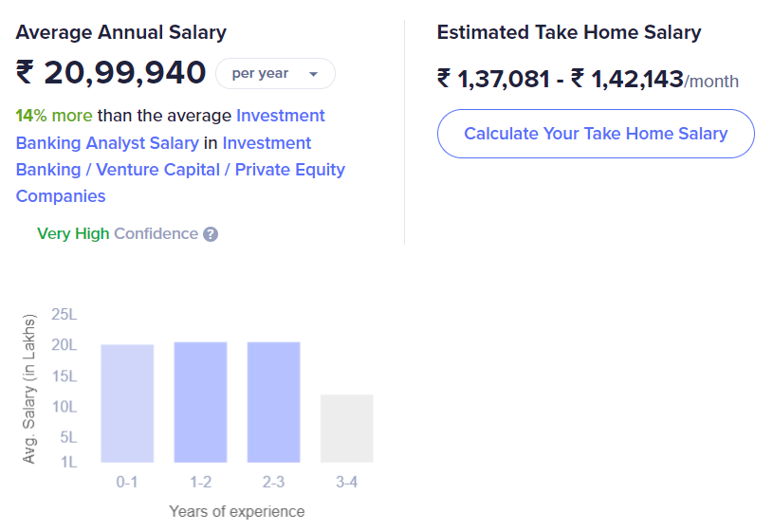773x532 pixels.
Task: Click the ₹ 20,99,940 salary figure
Action: click(x=111, y=73)
